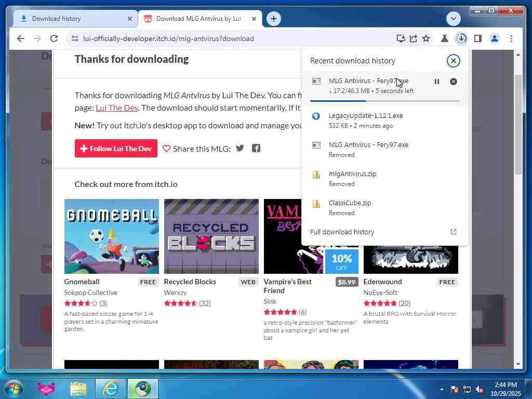Reload the current page
The image size is (532, 399).
tap(54, 38)
